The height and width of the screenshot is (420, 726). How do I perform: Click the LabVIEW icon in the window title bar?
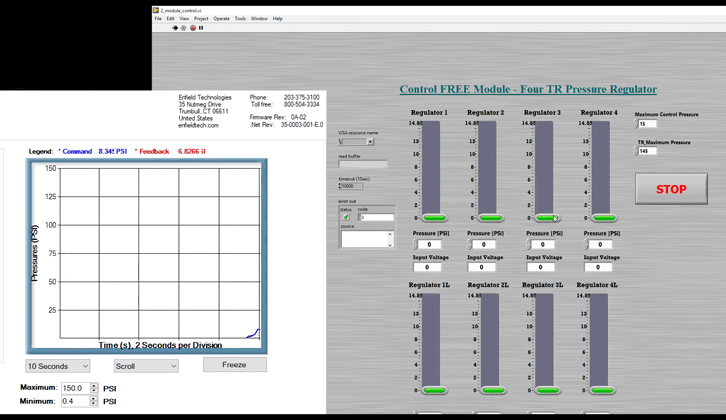[x=156, y=10]
